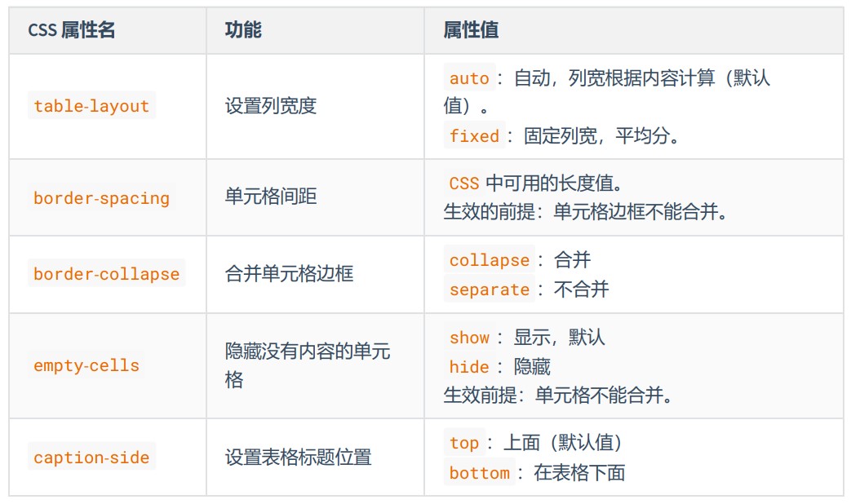Click the table-layout property code
Screen dimensions: 851x504
(x=91, y=106)
